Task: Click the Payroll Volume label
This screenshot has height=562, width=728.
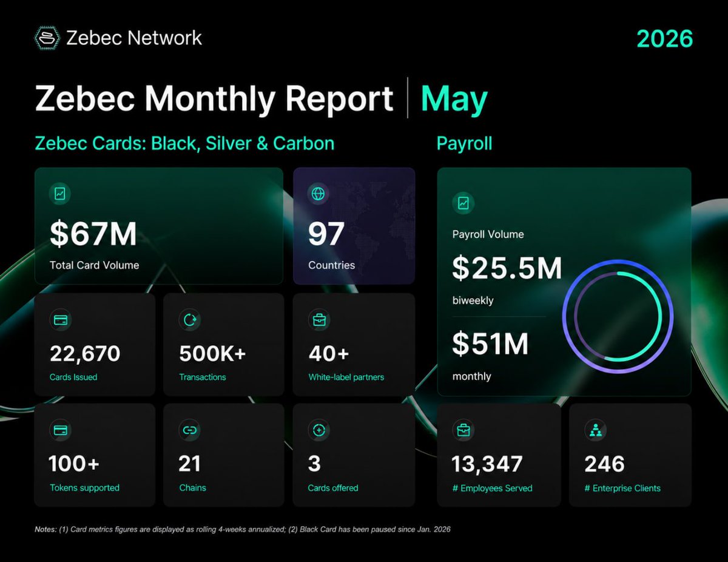Action: click(488, 234)
